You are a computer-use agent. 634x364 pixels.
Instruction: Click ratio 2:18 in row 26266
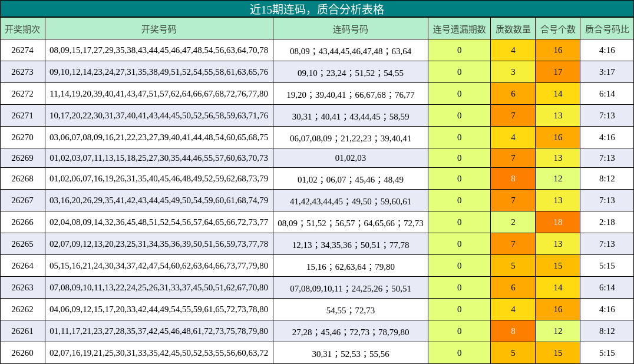[x=607, y=222]
